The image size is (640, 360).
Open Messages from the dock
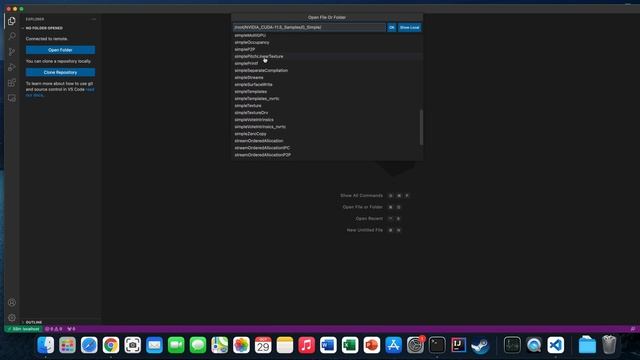pos(198,345)
